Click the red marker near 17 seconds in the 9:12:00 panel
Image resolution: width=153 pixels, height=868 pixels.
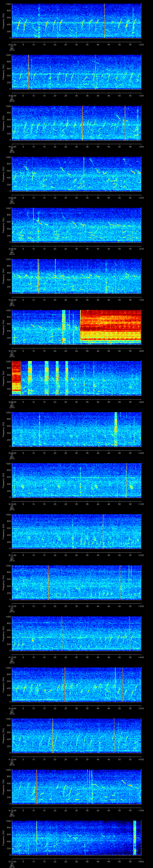tap(48, 583)
